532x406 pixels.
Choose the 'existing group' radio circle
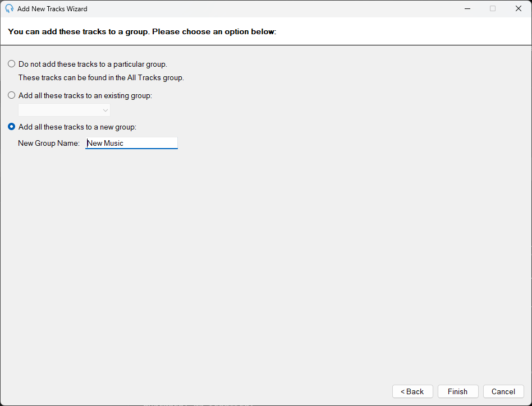pyautogui.click(x=12, y=95)
